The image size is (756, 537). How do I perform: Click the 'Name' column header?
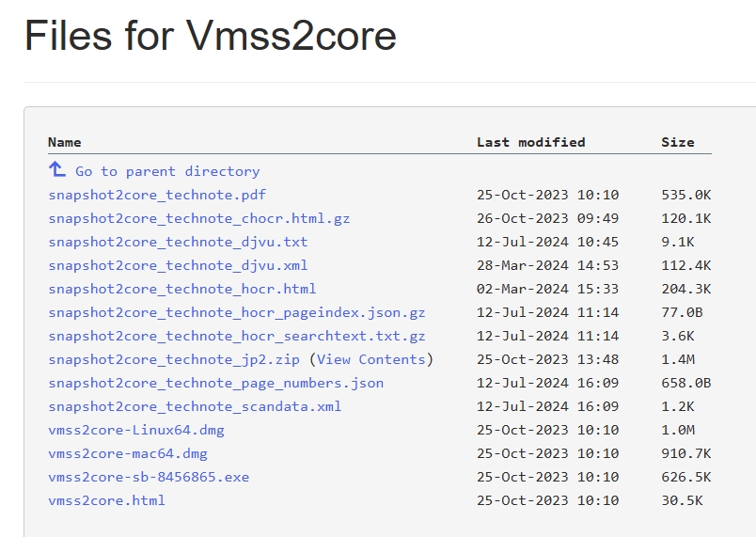(65, 142)
